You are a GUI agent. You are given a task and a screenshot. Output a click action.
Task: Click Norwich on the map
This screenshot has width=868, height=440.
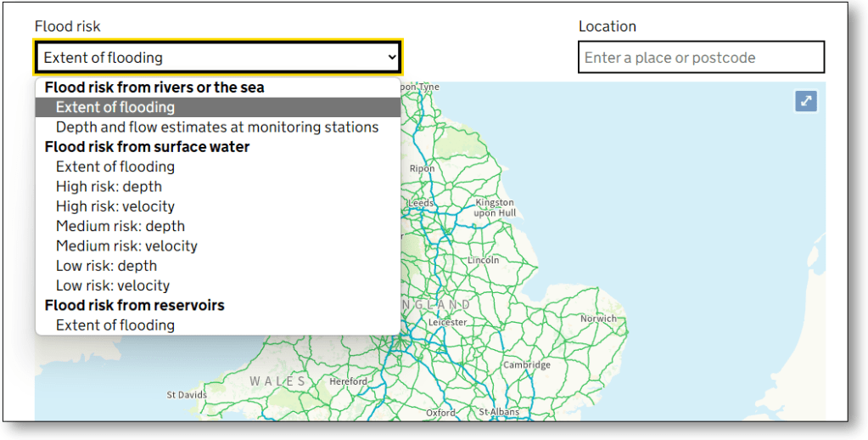coord(598,319)
